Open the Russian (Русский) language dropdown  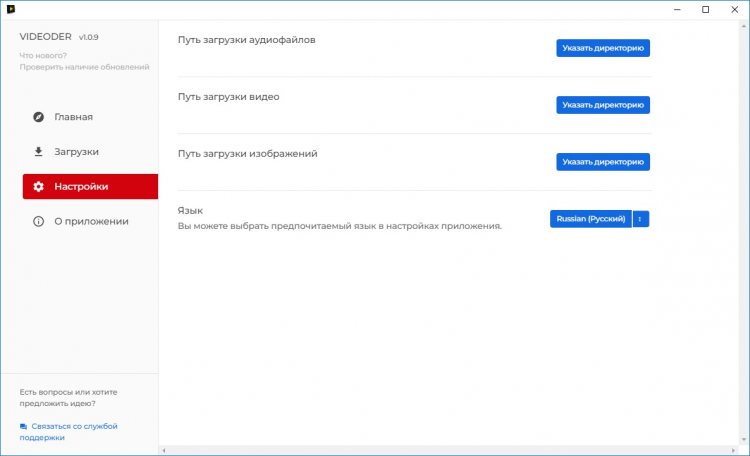click(590, 219)
